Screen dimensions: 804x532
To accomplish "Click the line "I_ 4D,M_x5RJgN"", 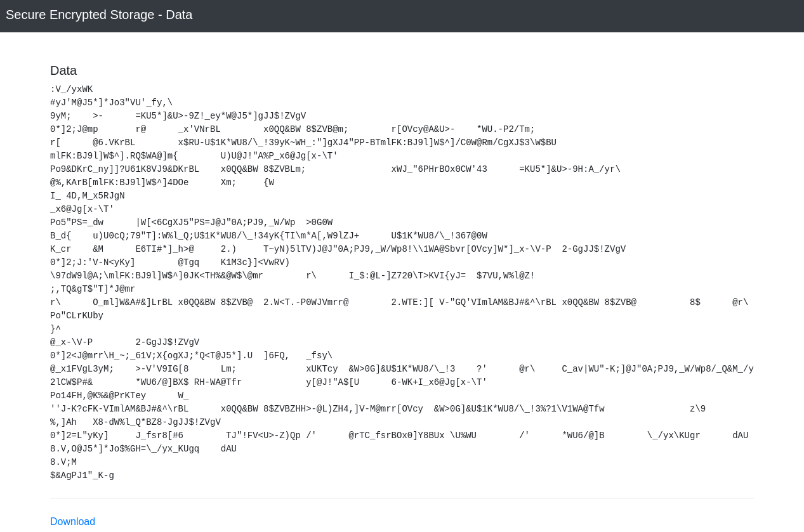I will [88, 196].
